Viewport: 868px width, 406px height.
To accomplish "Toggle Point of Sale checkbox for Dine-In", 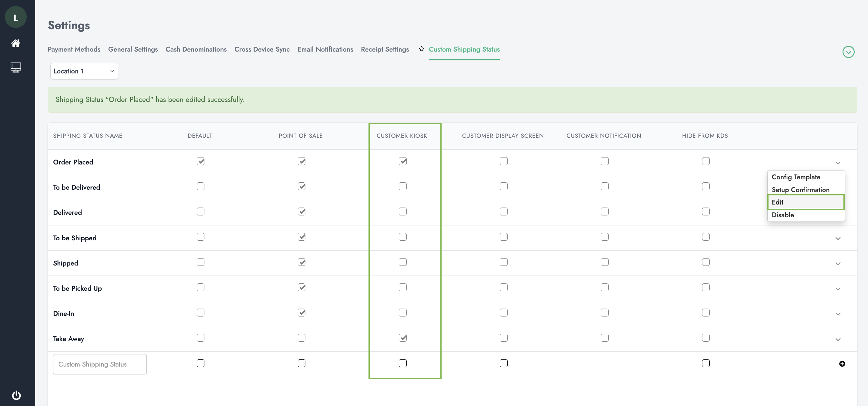I will coord(302,313).
